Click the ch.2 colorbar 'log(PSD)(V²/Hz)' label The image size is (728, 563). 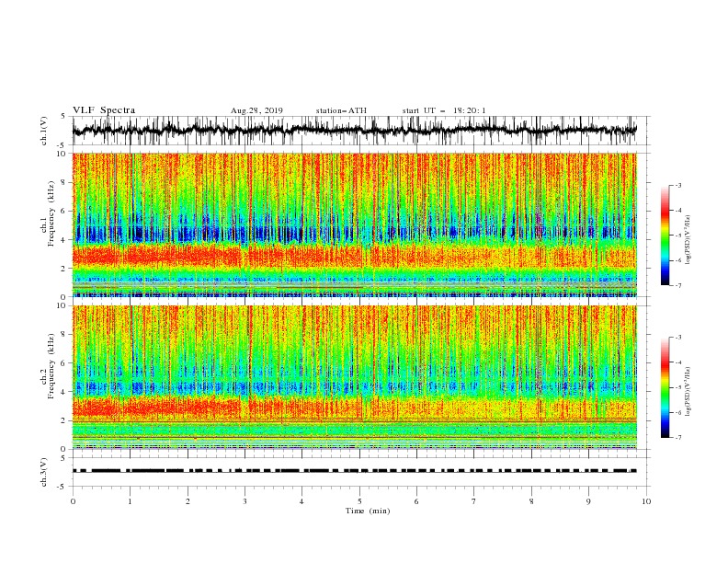(x=688, y=392)
